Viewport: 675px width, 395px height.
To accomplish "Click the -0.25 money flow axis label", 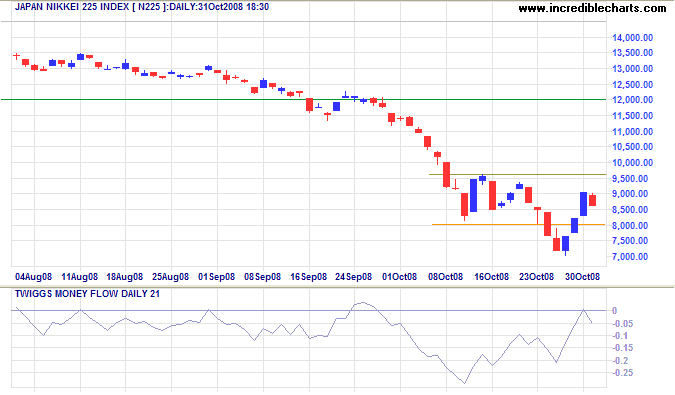I will (x=622, y=373).
